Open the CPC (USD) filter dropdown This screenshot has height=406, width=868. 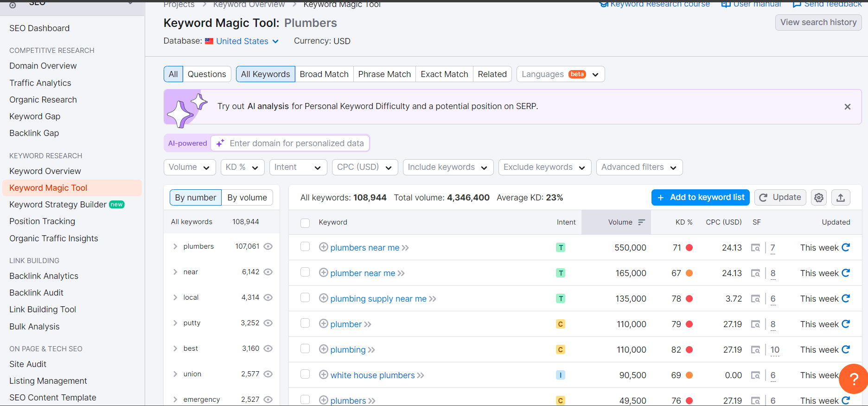pyautogui.click(x=365, y=167)
